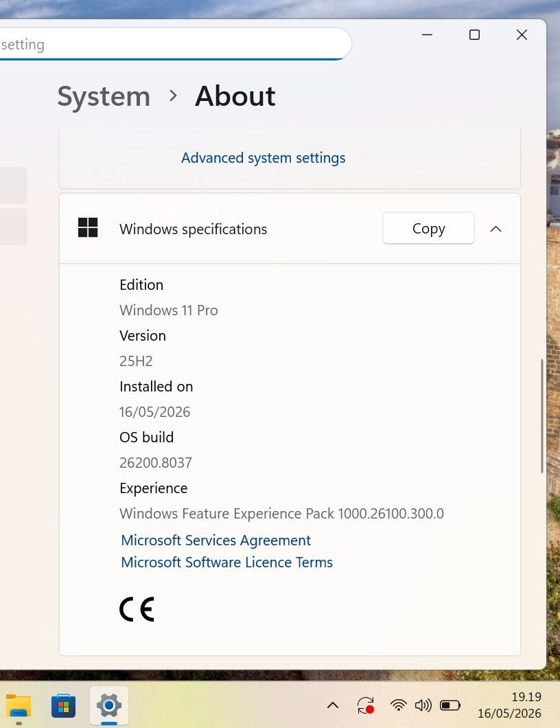
Task: Open Microsoft Services Agreement link
Action: click(215, 541)
